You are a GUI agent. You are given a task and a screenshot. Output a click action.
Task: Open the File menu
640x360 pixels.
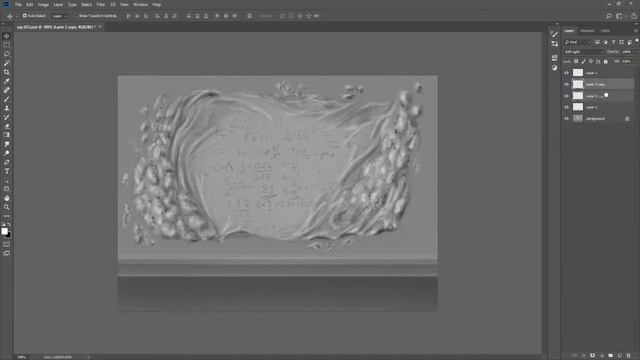point(18,4)
